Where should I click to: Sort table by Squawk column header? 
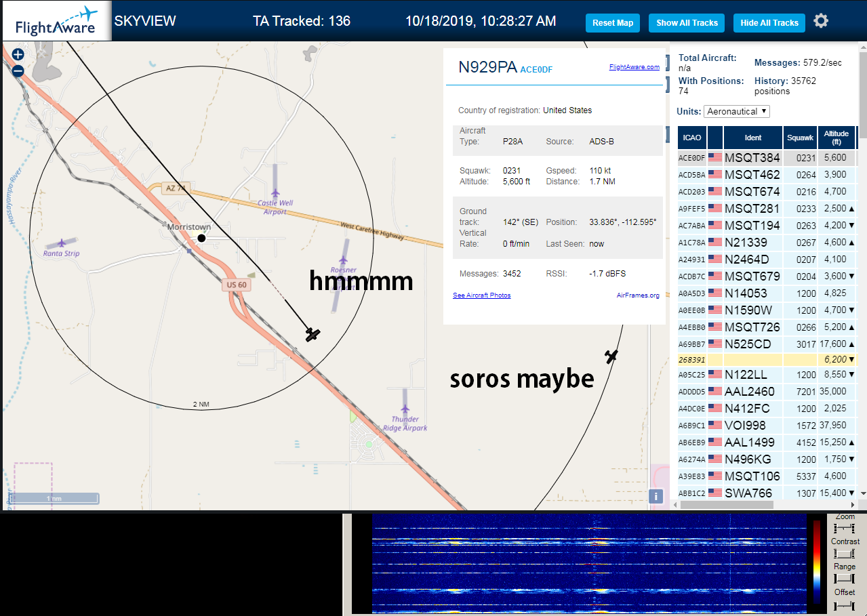point(800,138)
